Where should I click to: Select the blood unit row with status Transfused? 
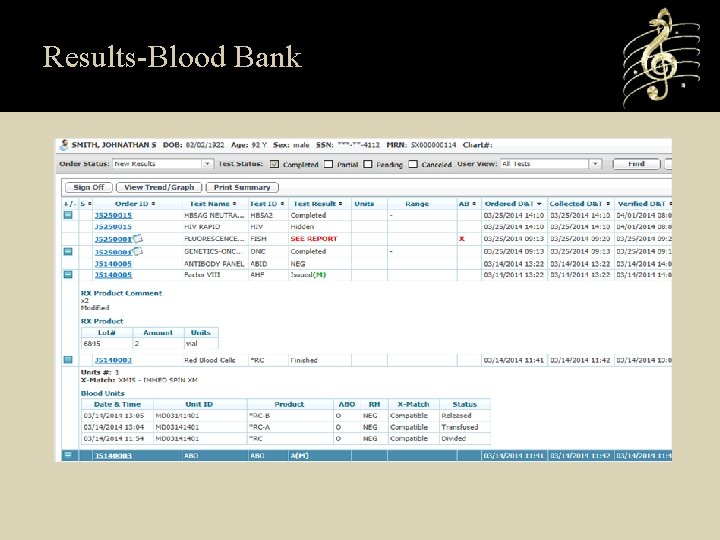[286, 427]
